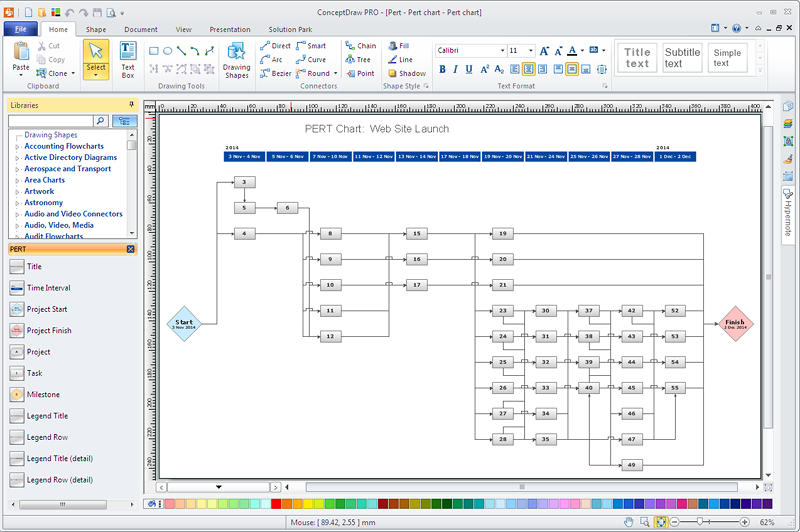Pick the yellow color swatch
This screenshot has height=532, width=800.
[308, 504]
